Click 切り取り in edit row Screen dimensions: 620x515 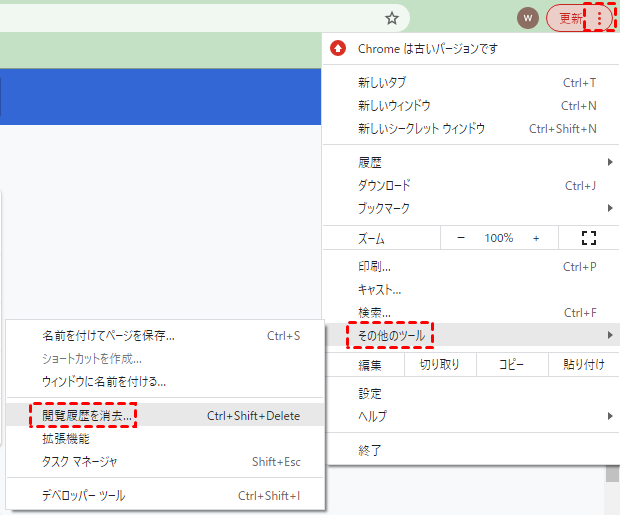pyautogui.click(x=440, y=365)
